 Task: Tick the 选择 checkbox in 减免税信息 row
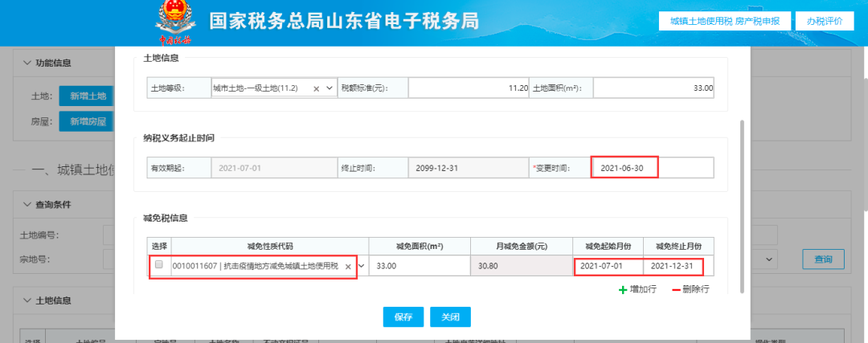159,265
